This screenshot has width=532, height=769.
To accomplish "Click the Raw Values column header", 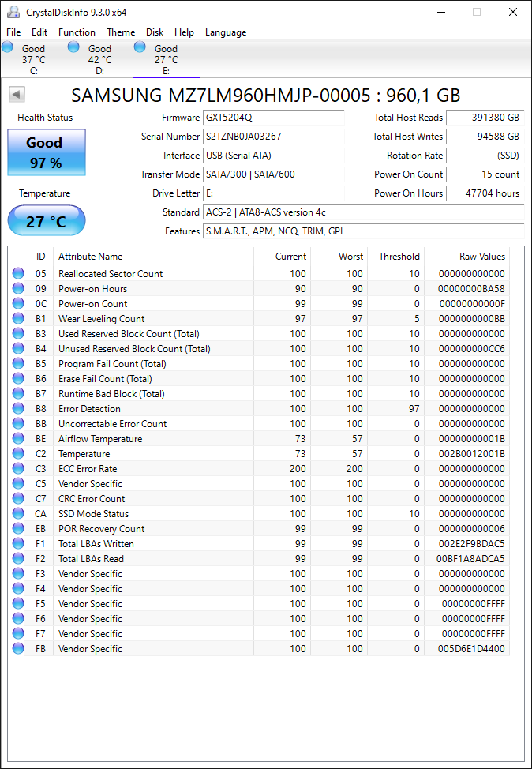I will pos(466,257).
